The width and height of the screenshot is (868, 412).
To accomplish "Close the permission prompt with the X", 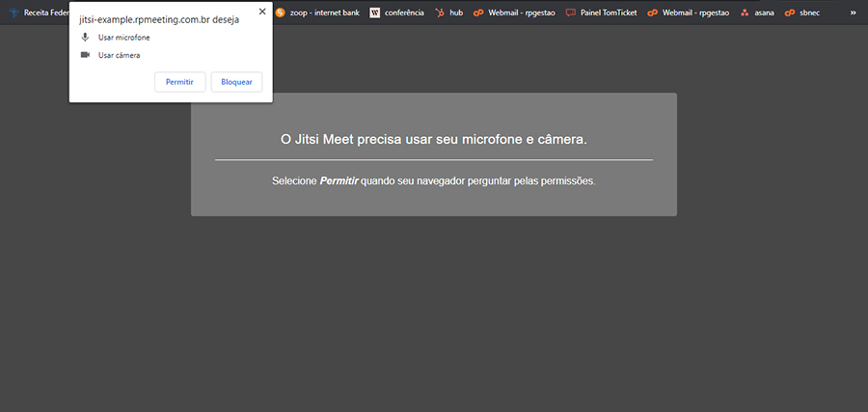I will click(262, 12).
